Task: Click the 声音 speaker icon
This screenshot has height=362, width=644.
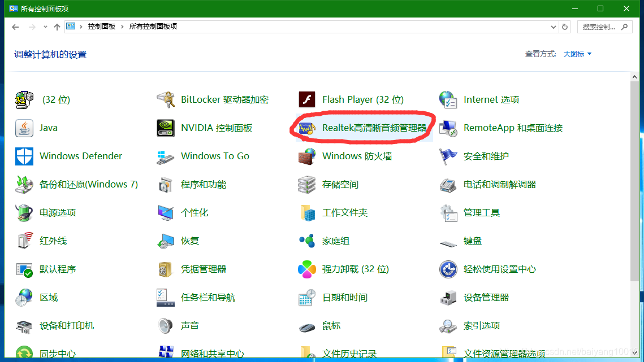Action: [x=166, y=326]
